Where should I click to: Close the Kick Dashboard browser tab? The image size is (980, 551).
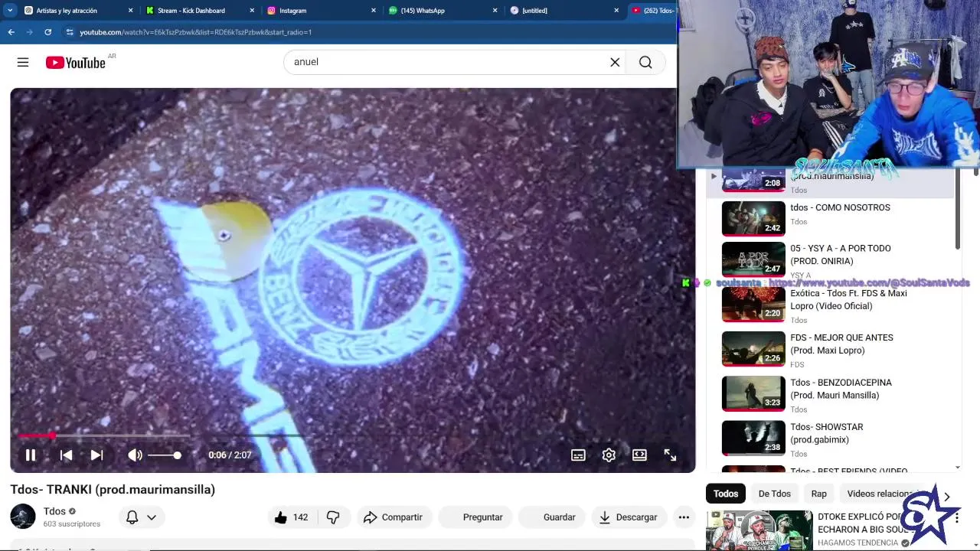252,11
